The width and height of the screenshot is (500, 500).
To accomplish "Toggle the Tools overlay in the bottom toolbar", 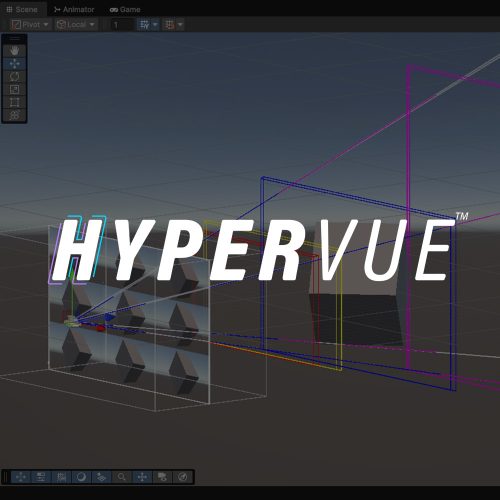I will pyautogui.click(x=21, y=477).
